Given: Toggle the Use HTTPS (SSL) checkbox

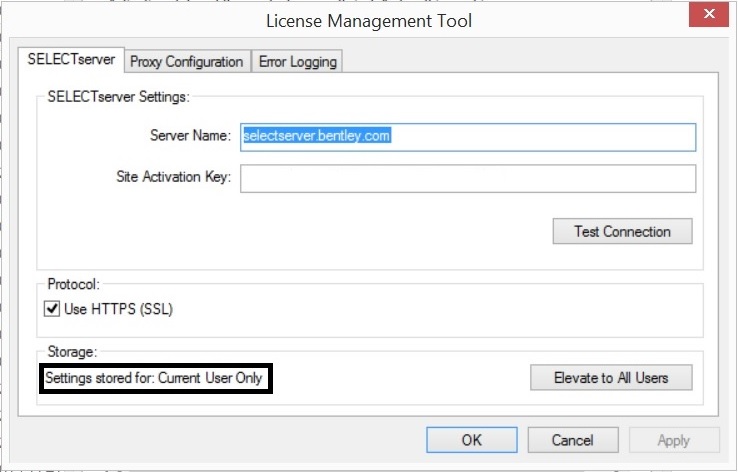Looking at the screenshot, I should click(52, 309).
